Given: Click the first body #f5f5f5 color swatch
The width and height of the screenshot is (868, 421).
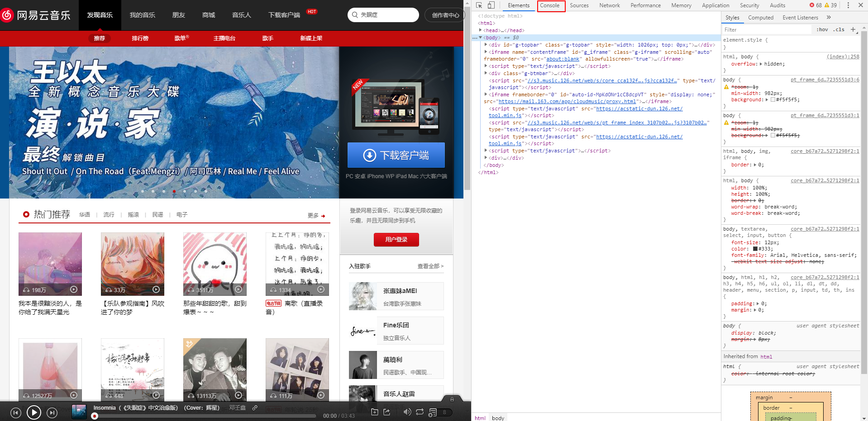Looking at the screenshot, I should point(773,100).
